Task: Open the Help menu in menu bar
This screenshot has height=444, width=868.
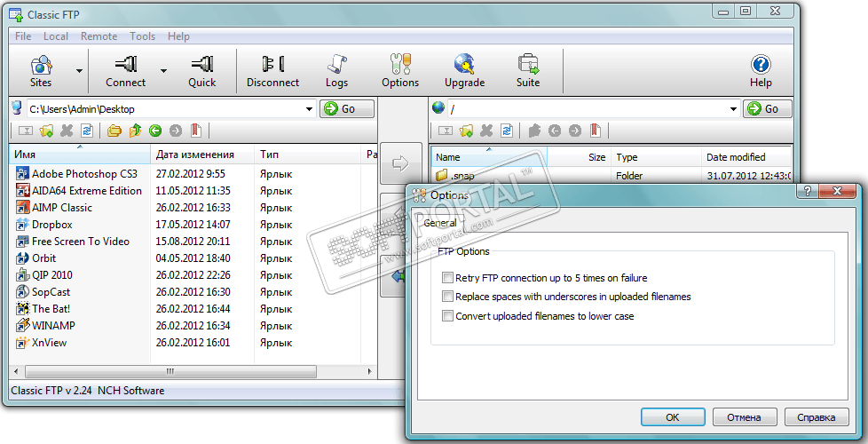Action: [178, 36]
